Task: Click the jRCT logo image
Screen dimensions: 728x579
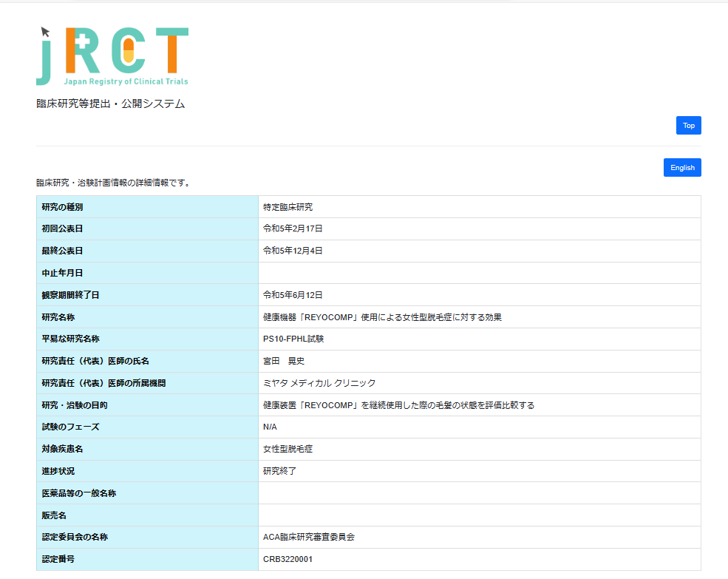Action: click(112, 56)
